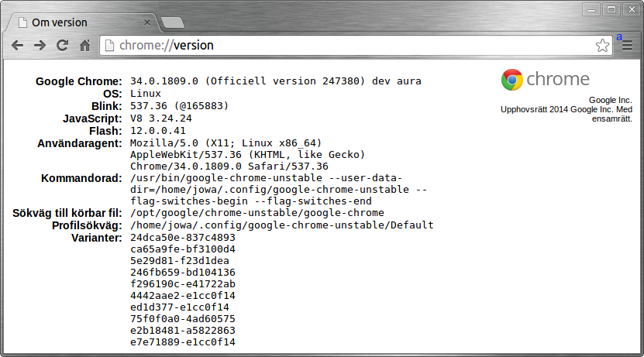Click variant 75f0f0a0-4ad60575
The image size is (644, 357).
(183, 318)
